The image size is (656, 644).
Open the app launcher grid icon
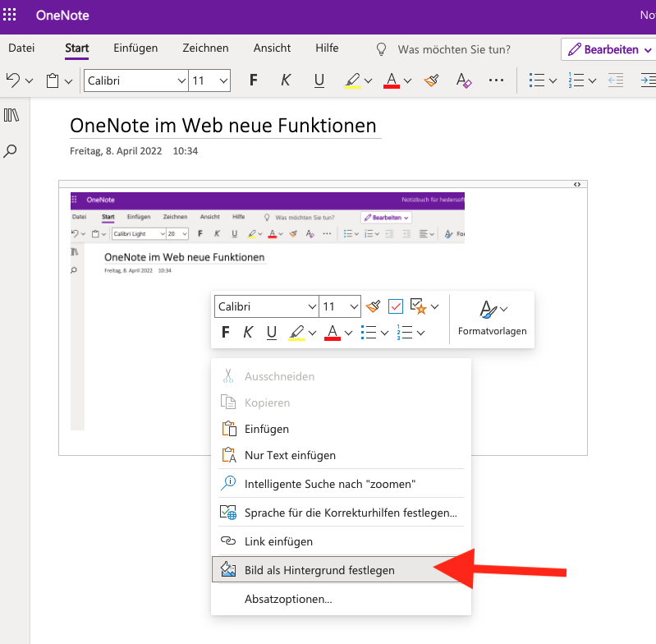point(9,15)
